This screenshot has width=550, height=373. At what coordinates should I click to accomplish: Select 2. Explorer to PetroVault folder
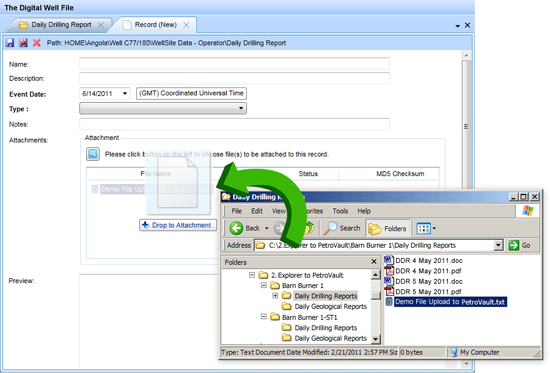click(307, 275)
